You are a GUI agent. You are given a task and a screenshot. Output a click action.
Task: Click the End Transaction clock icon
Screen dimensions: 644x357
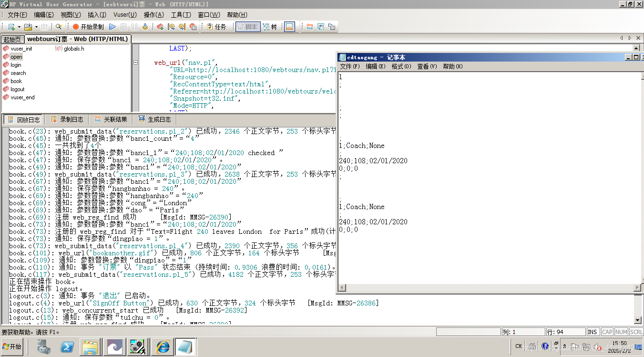[182, 27]
